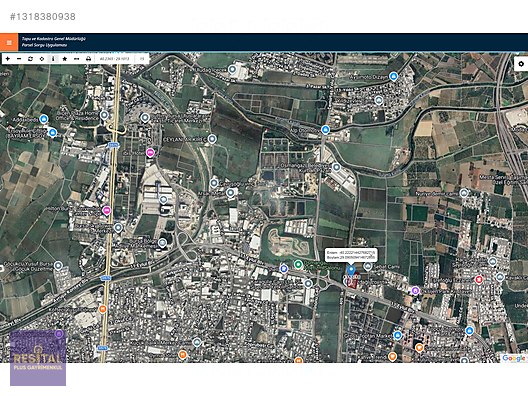528x396 pixels.
Task: Click the Uludağ İçecek map marker
Action: [232, 70]
